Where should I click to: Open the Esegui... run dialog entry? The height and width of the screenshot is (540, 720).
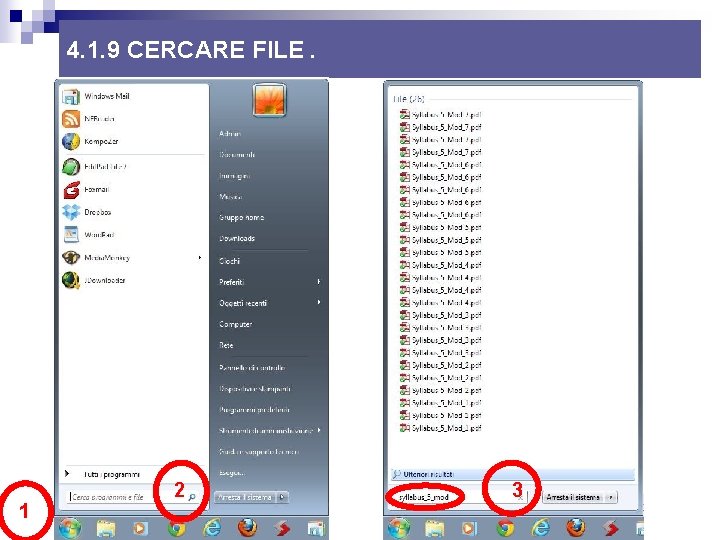pyautogui.click(x=232, y=472)
